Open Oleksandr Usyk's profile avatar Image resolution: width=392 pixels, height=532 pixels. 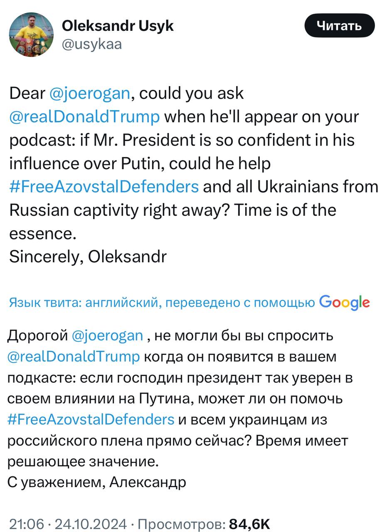[x=31, y=34]
